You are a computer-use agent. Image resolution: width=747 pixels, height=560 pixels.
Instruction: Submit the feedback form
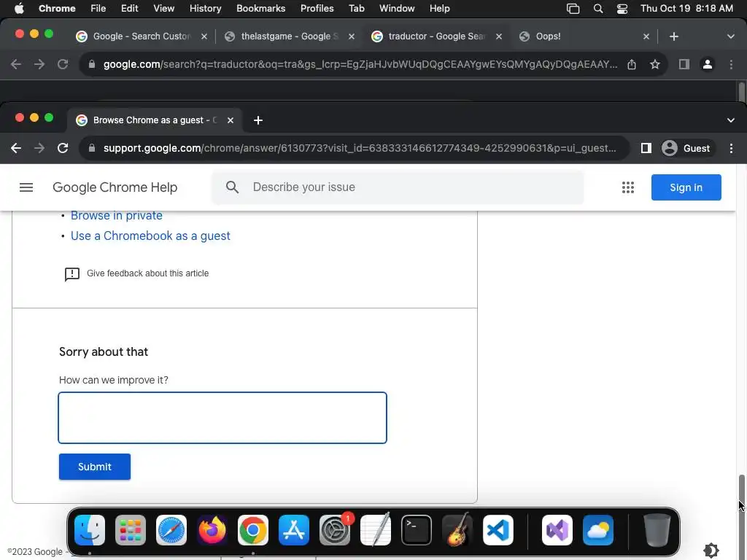click(x=95, y=467)
